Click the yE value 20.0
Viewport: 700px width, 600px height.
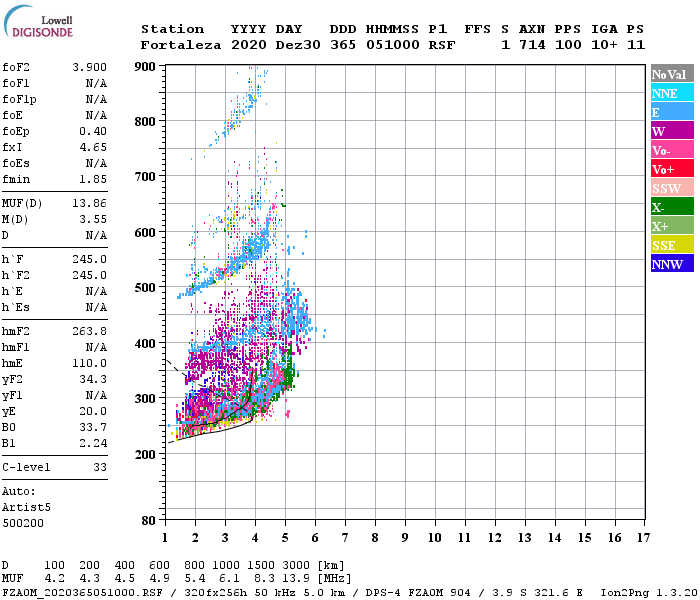[x=93, y=412]
